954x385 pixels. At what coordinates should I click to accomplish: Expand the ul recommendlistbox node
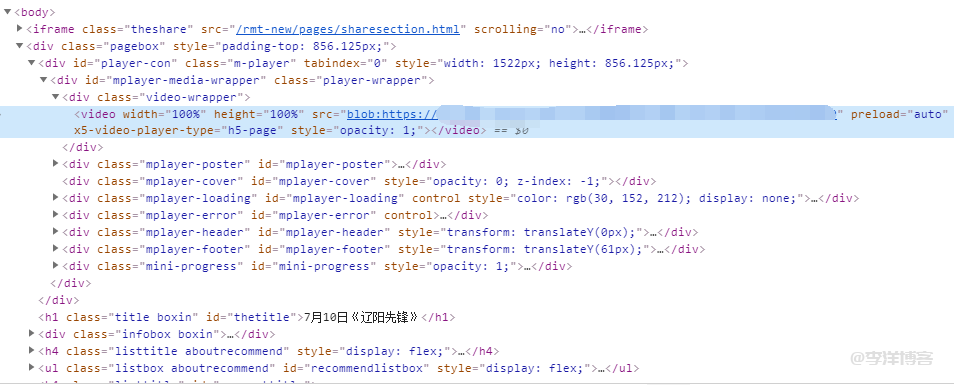click(32, 368)
